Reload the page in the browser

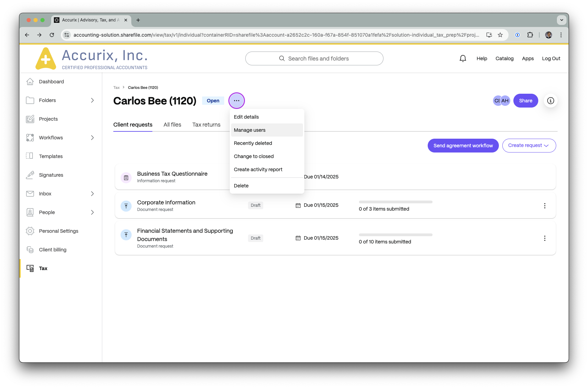[52, 35]
